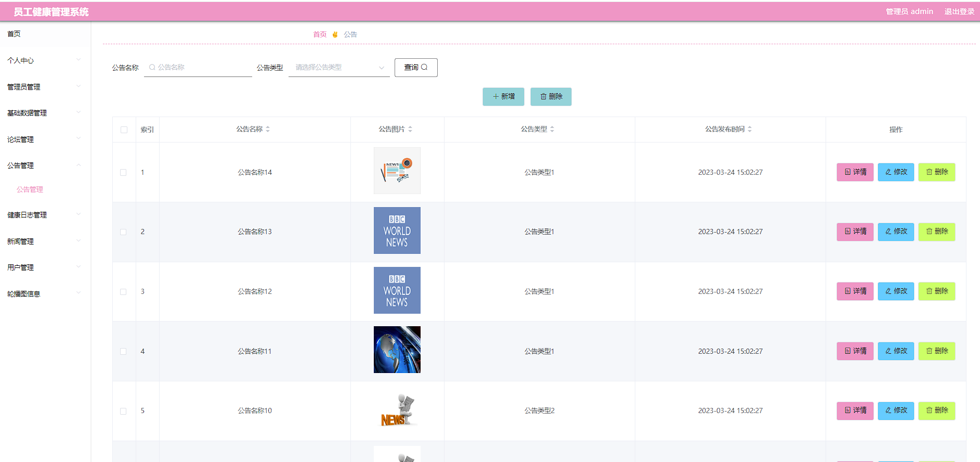Click the 员工健康管理系统 title
The height and width of the screenshot is (462, 980).
(x=51, y=12)
